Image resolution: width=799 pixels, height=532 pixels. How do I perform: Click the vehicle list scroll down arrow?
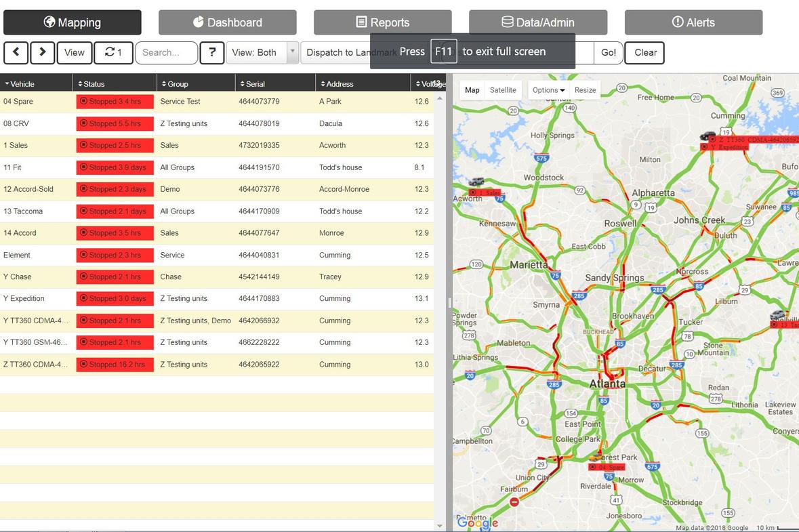[440, 525]
